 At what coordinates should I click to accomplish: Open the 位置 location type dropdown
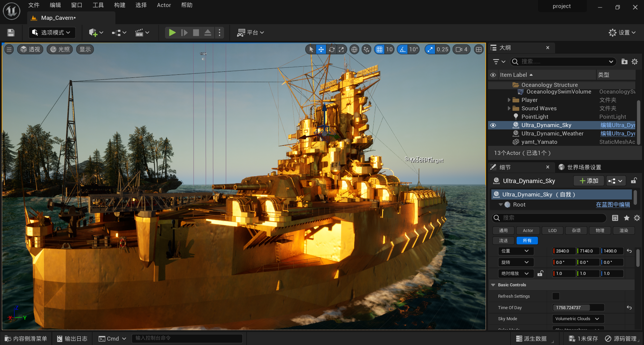click(x=516, y=251)
